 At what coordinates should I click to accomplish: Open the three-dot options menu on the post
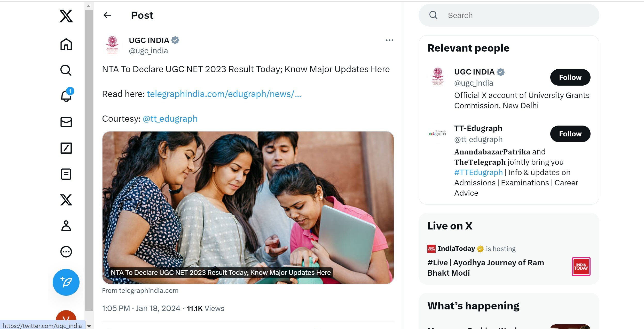pos(389,40)
